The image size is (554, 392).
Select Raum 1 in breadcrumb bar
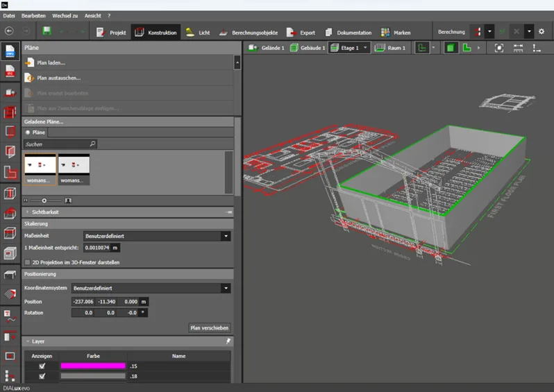click(390, 48)
